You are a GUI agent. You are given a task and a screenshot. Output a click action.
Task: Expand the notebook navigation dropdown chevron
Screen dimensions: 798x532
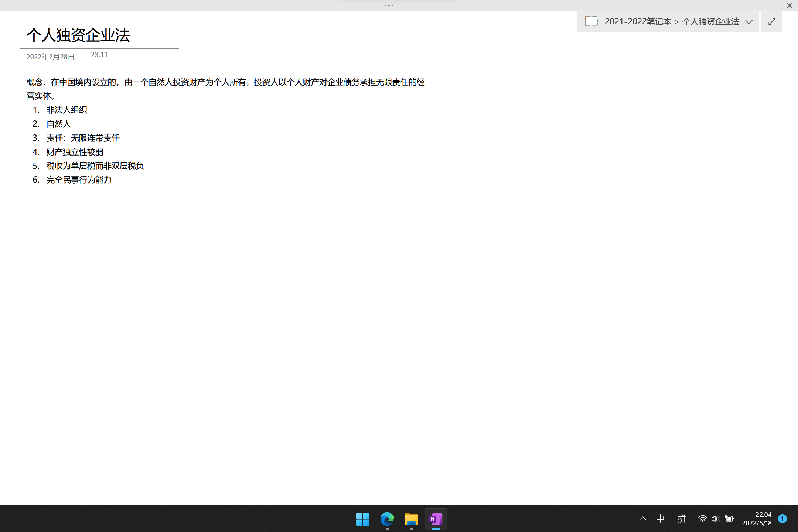[x=749, y=22]
